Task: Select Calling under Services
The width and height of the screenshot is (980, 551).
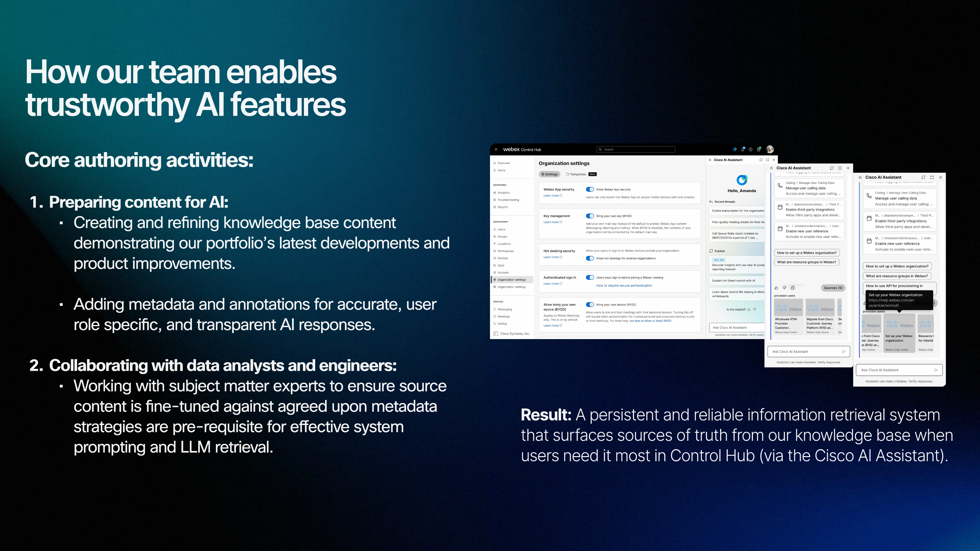Action: point(503,323)
